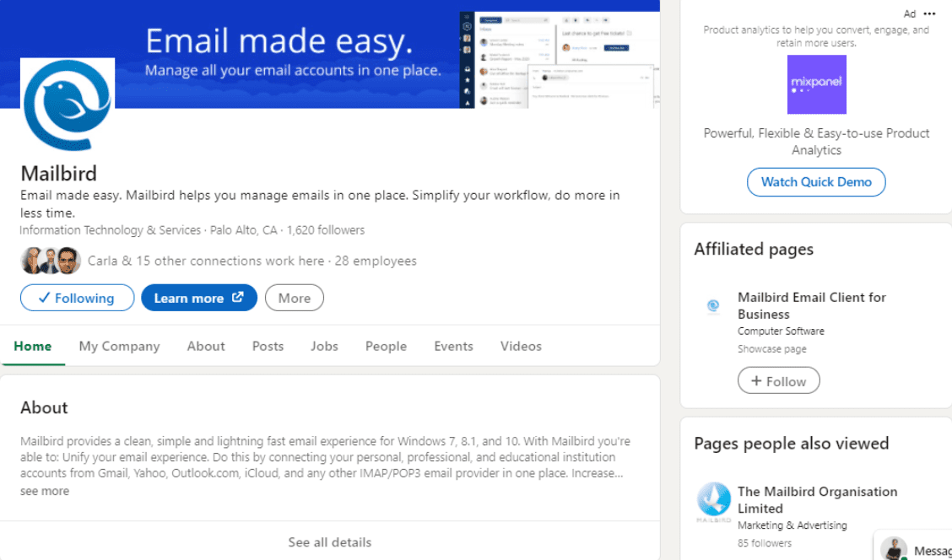Click the Palo Alto, CA location text

tap(243, 230)
